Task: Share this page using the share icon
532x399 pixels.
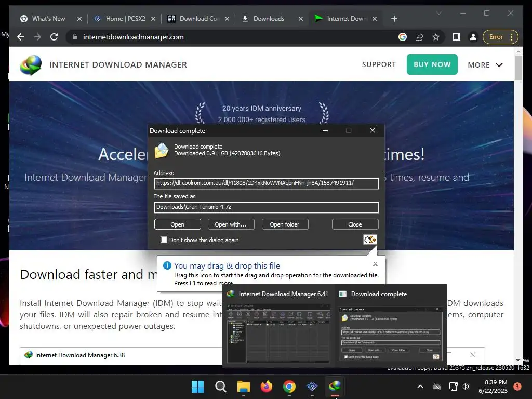Action: (419, 37)
